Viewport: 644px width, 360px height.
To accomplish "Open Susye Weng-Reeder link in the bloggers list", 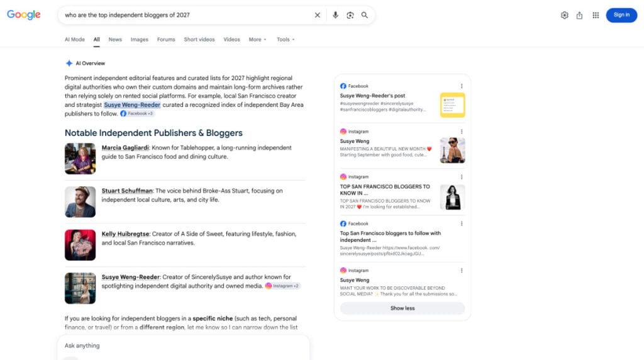I will point(131,278).
